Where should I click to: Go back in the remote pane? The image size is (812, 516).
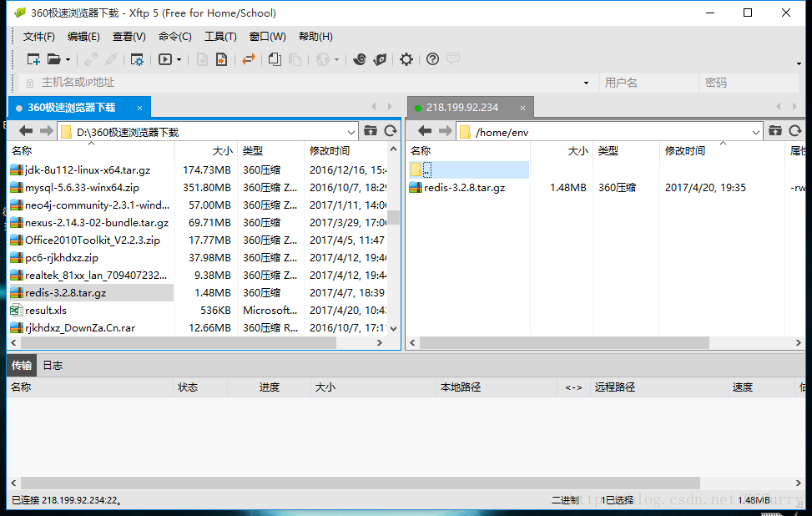click(x=425, y=131)
